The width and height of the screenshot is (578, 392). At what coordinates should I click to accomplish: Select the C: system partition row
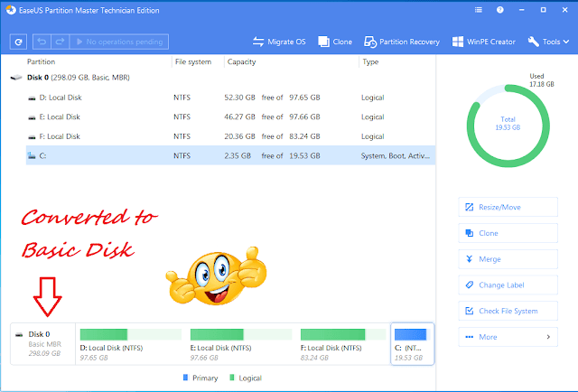[230, 155]
